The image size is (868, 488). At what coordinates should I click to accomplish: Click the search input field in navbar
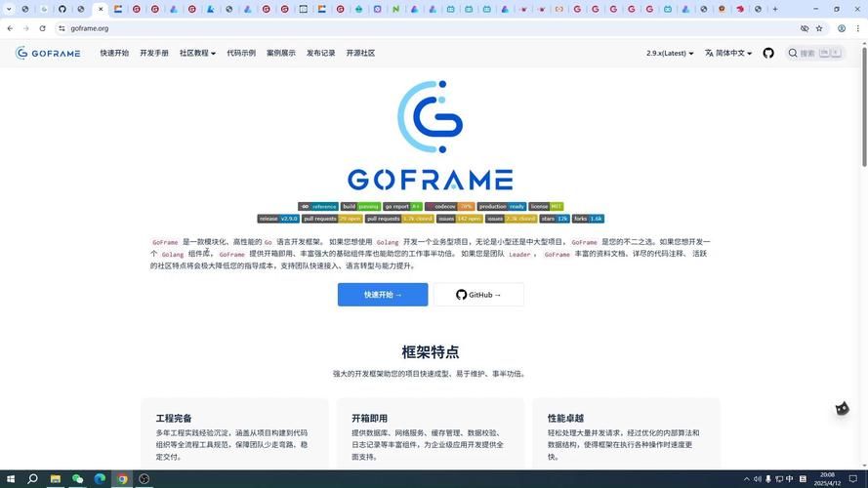tap(815, 53)
